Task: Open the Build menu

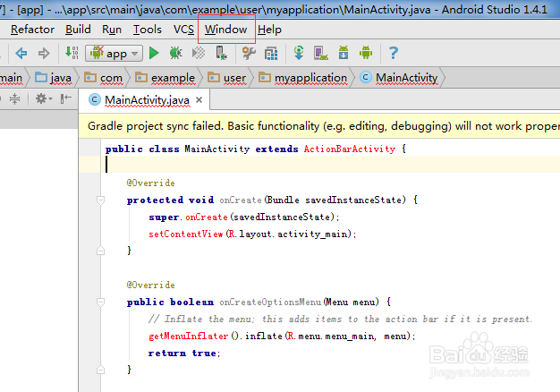Action: 78,30
